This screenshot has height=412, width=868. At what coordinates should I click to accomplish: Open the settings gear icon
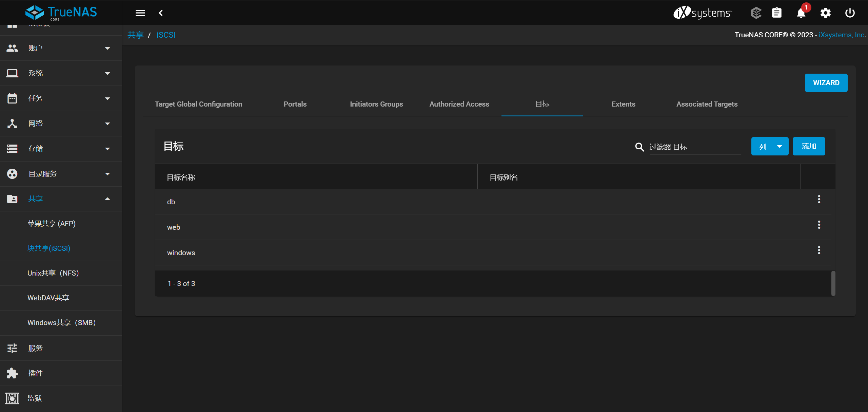coord(825,13)
